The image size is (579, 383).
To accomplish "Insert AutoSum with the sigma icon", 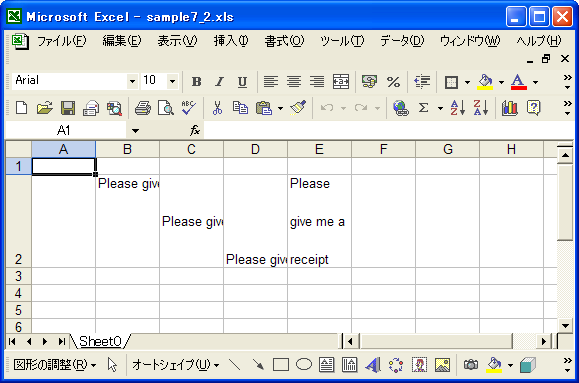I will pos(424,108).
